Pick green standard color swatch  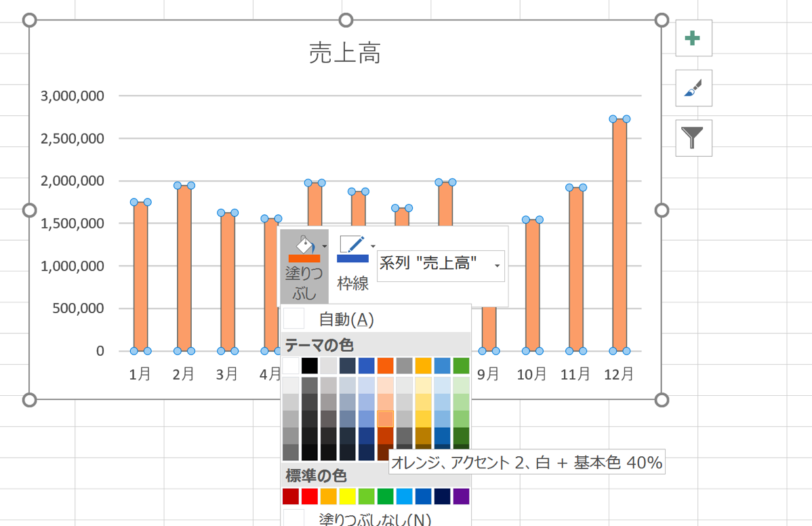coord(385,496)
